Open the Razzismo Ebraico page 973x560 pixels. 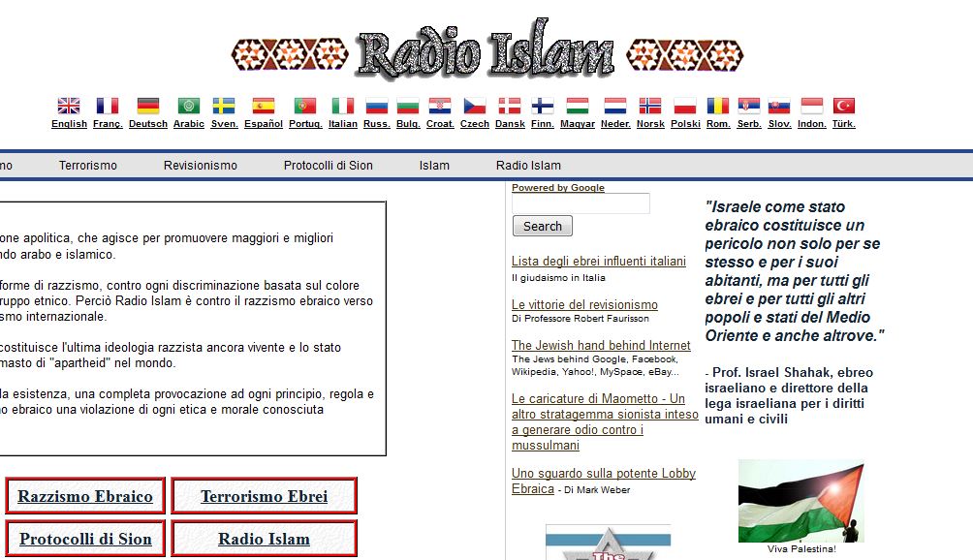point(85,496)
